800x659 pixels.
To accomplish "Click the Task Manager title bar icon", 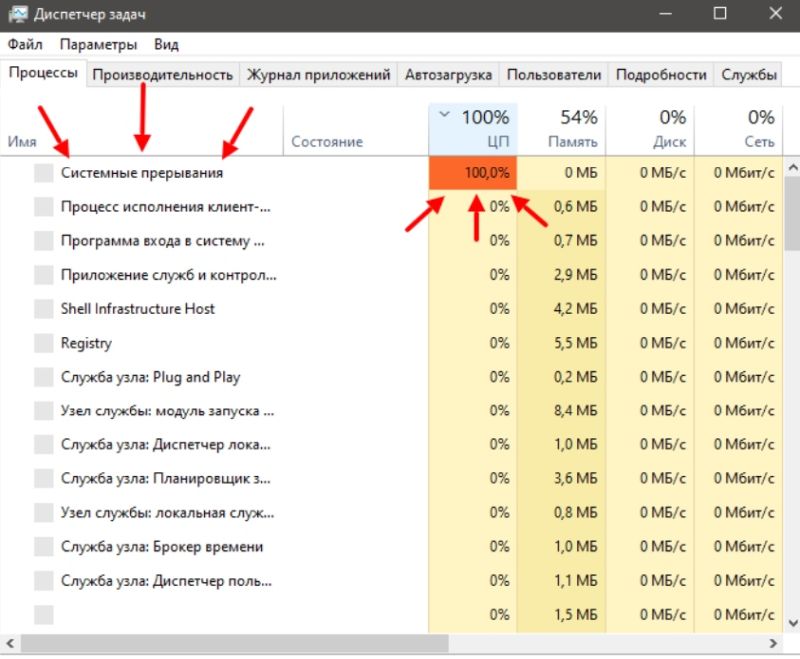I will point(18,14).
